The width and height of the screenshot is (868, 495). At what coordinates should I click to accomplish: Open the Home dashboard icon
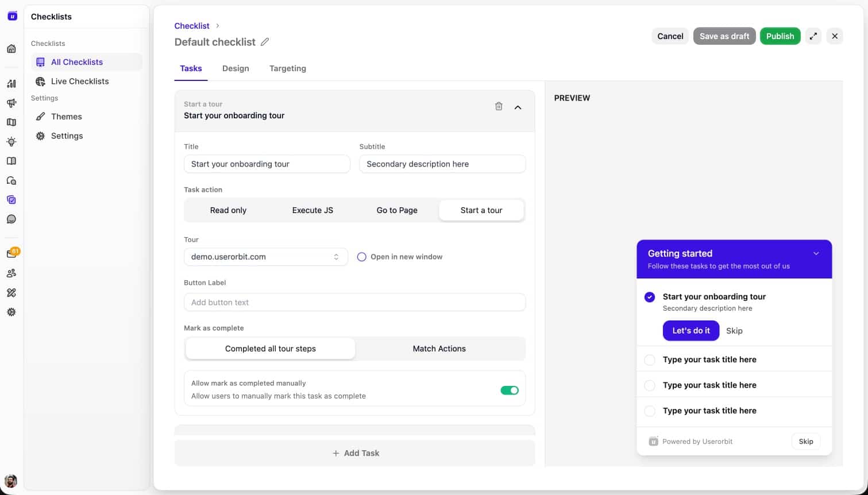(11, 48)
